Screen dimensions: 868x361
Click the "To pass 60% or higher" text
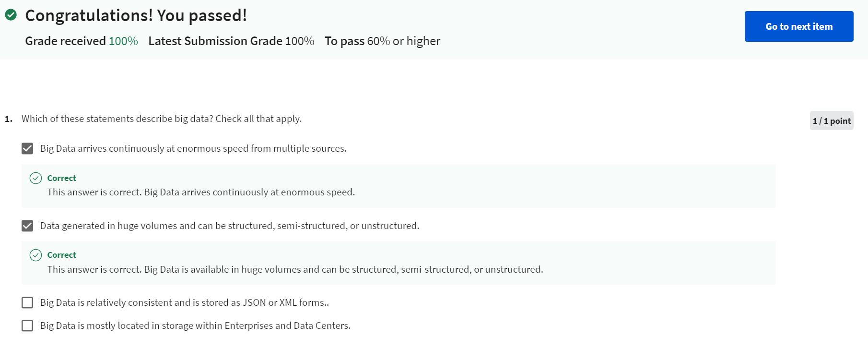click(x=382, y=41)
